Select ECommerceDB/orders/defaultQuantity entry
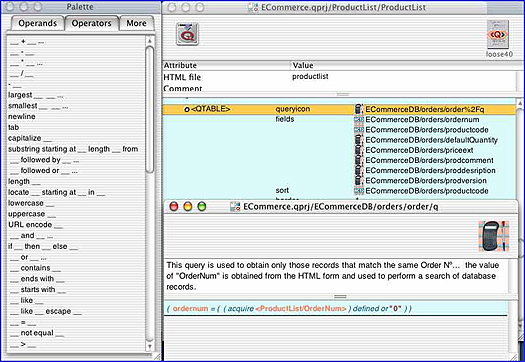Screen dimensions: 525x362 point(431,140)
